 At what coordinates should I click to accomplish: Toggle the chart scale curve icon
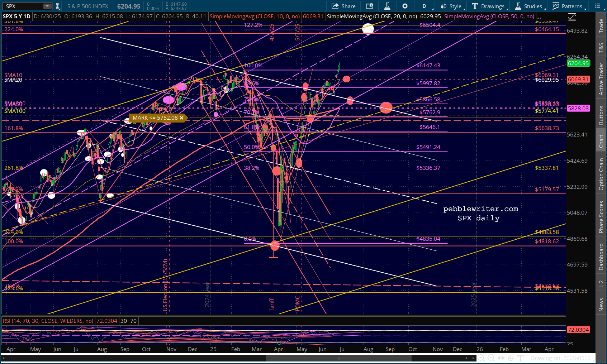pos(572,17)
